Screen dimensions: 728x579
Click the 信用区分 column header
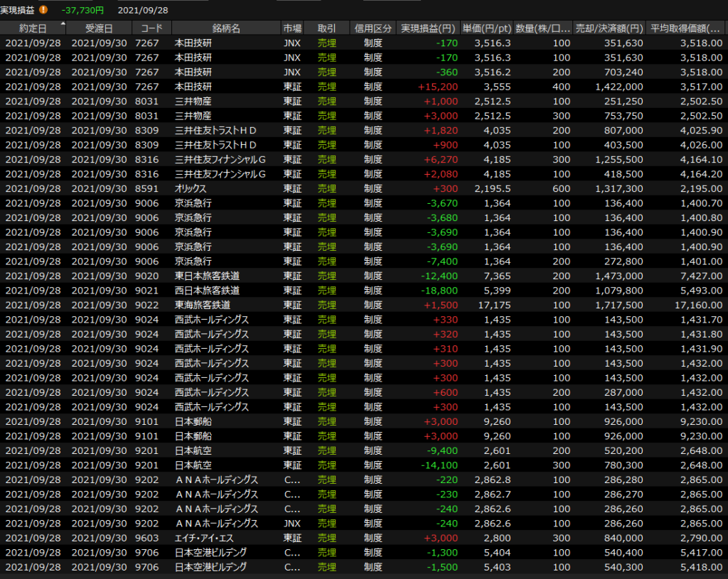click(373, 28)
